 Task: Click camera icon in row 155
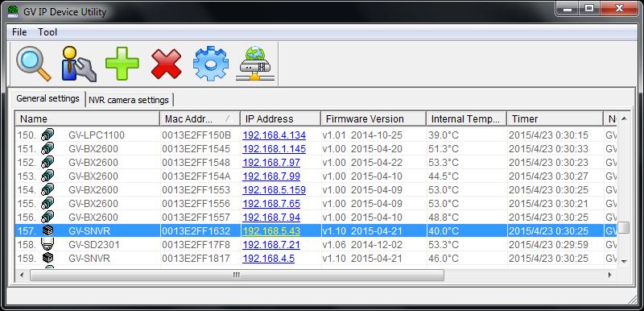click(47, 203)
